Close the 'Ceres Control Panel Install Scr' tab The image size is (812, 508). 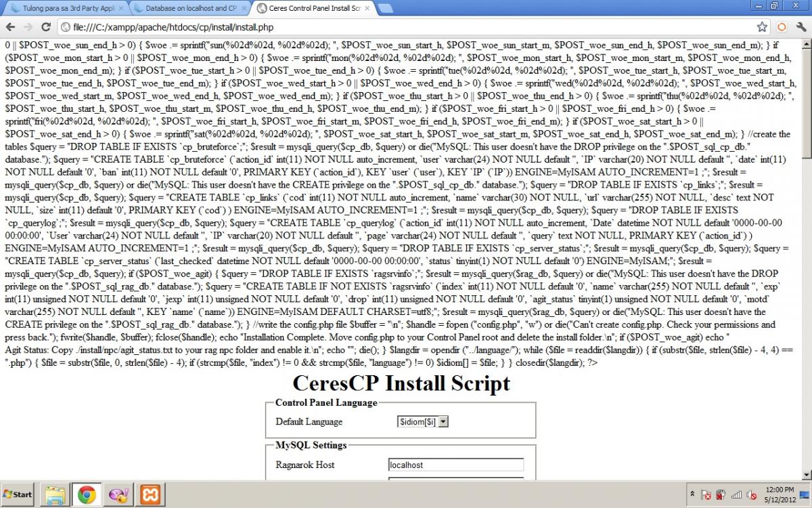367,8
